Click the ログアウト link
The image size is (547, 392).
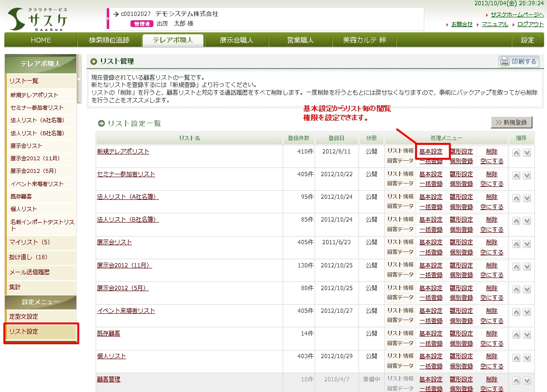click(x=530, y=24)
